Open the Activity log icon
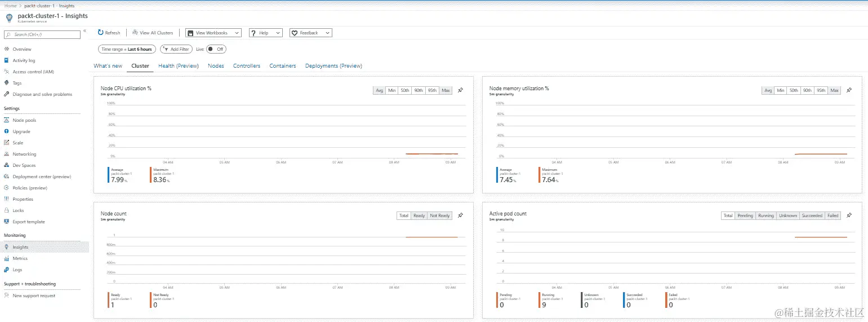 (x=6, y=60)
